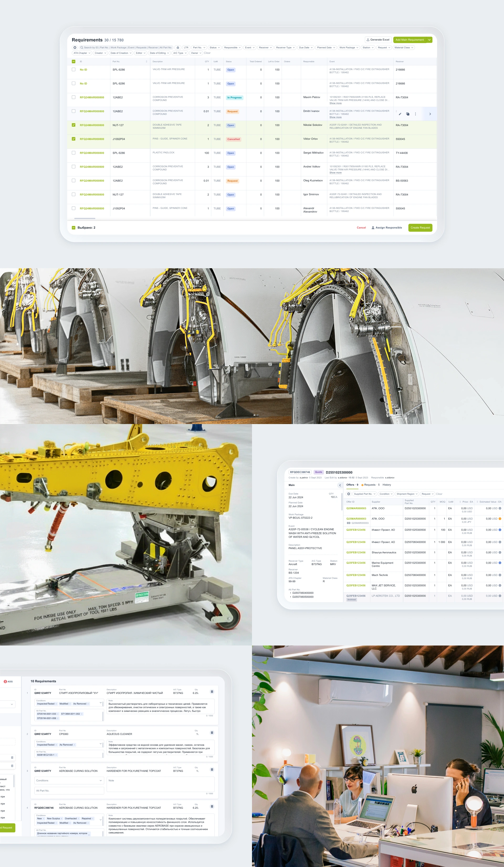Open table settings gear in Requirements header
Image resolution: width=504 pixels, height=867 pixels.
pyautogui.click(x=75, y=48)
